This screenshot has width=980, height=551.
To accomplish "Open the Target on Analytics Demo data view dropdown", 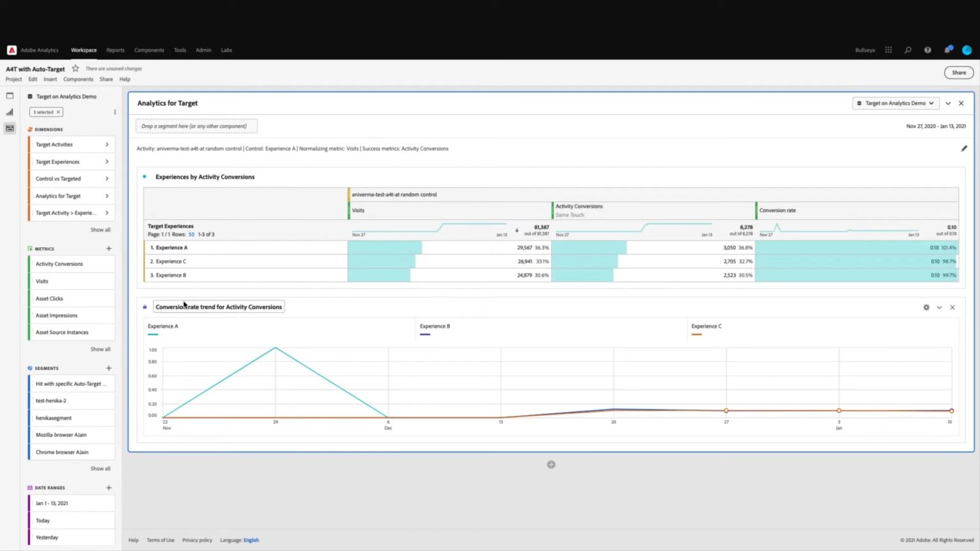I will point(895,103).
